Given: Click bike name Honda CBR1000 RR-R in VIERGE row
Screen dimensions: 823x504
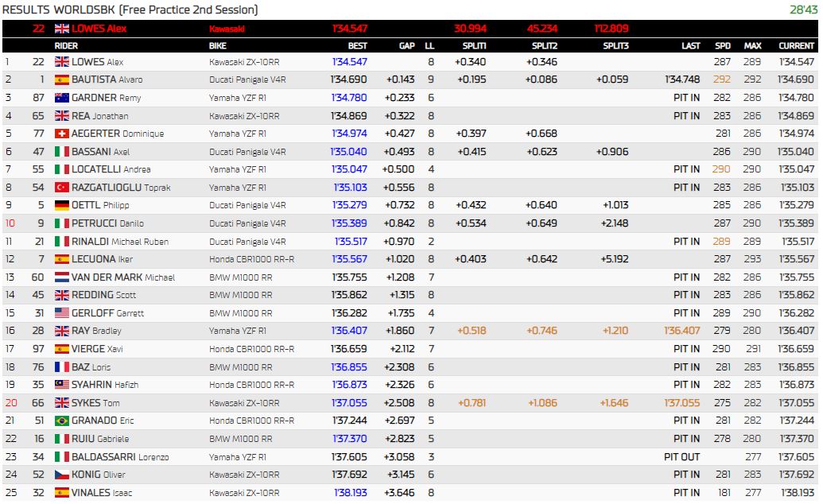Looking at the screenshot, I should (x=252, y=349).
